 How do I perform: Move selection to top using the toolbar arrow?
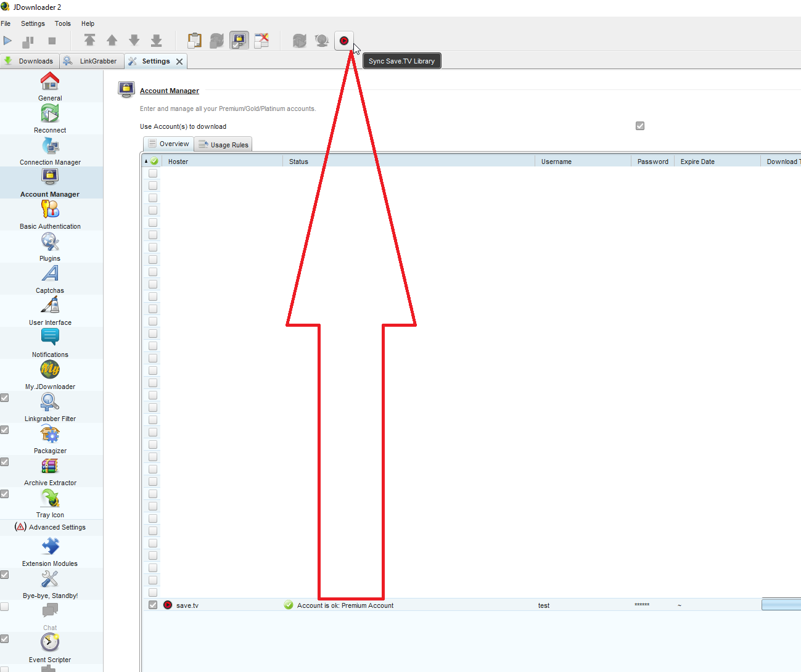click(89, 41)
